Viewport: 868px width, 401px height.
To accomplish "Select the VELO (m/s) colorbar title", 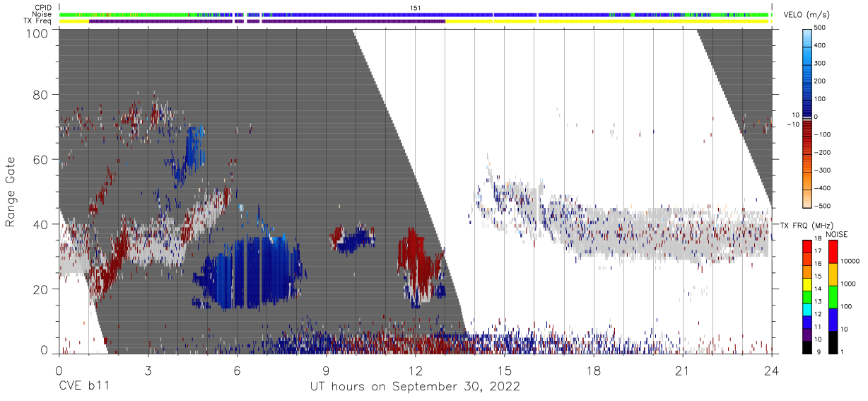I will tap(807, 15).
